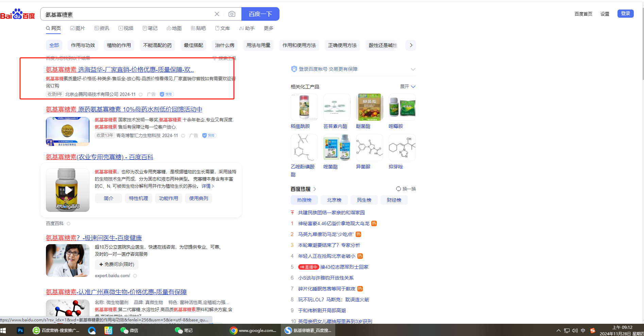Expand the 相关化工产品 section with 展开
Viewport: 644px width, 336px height.
[x=408, y=86]
